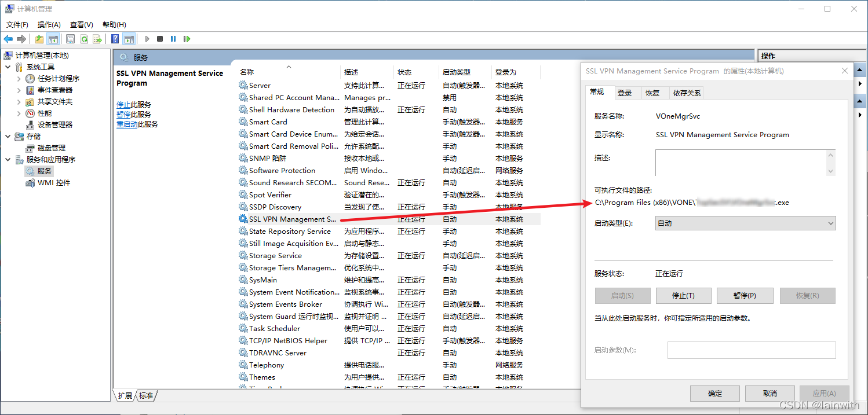Image resolution: width=868 pixels, height=415 pixels.
Task: Select the Performance node (性能)
Action: (45, 113)
